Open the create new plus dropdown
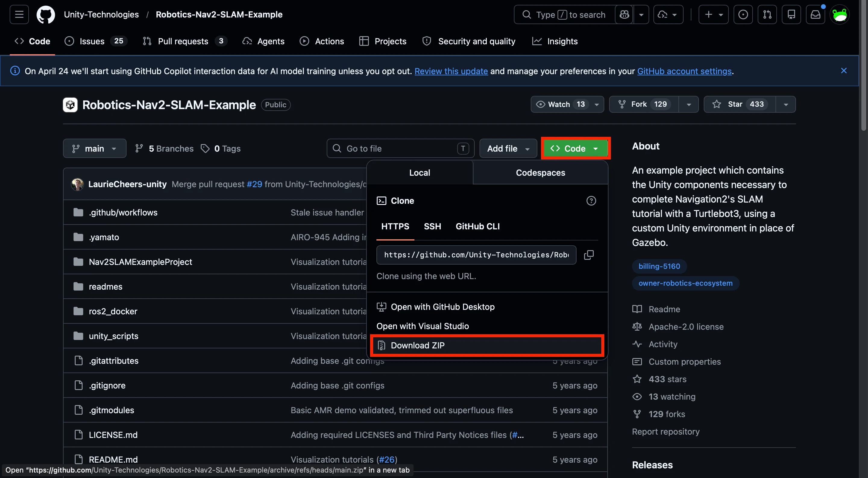 coord(714,14)
